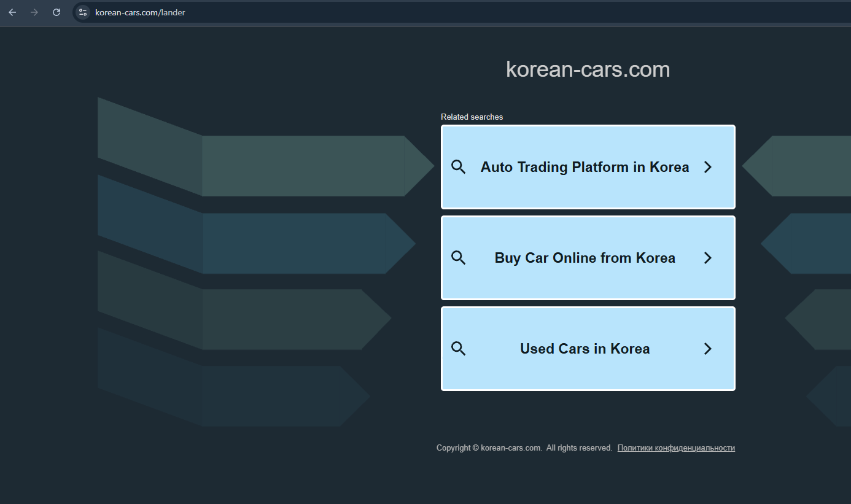Open the site settings icon in address bar

tap(82, 12)
